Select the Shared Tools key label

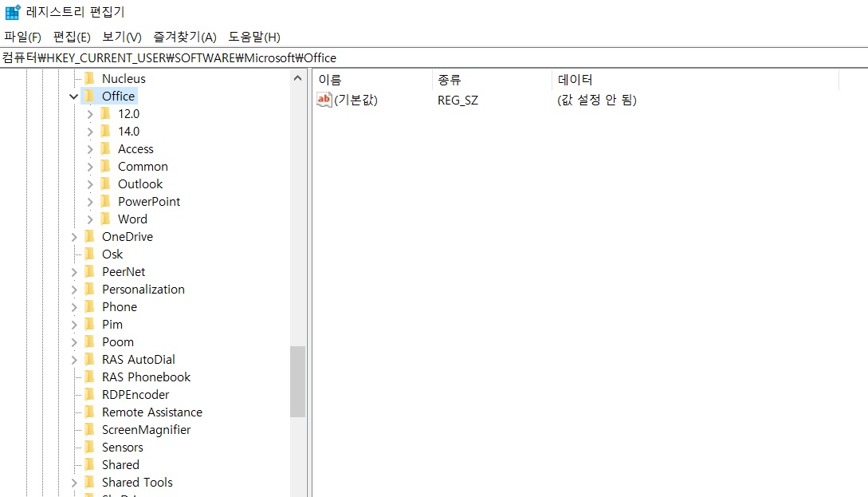coord(137,483)
